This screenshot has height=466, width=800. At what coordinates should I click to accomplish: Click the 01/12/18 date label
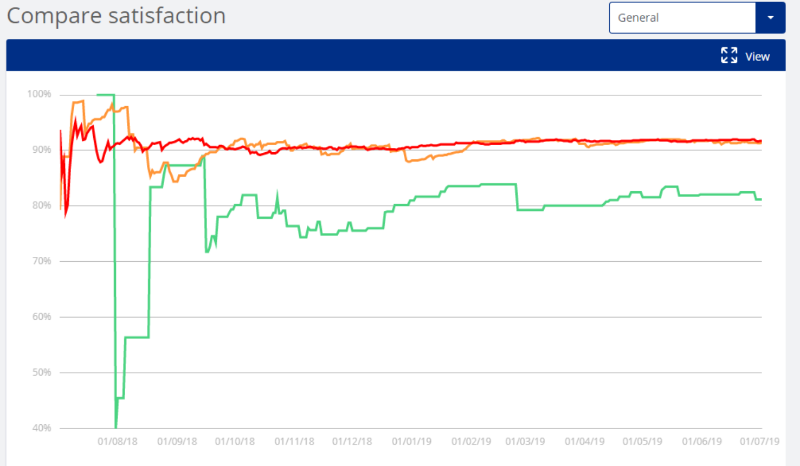[352, 442]
